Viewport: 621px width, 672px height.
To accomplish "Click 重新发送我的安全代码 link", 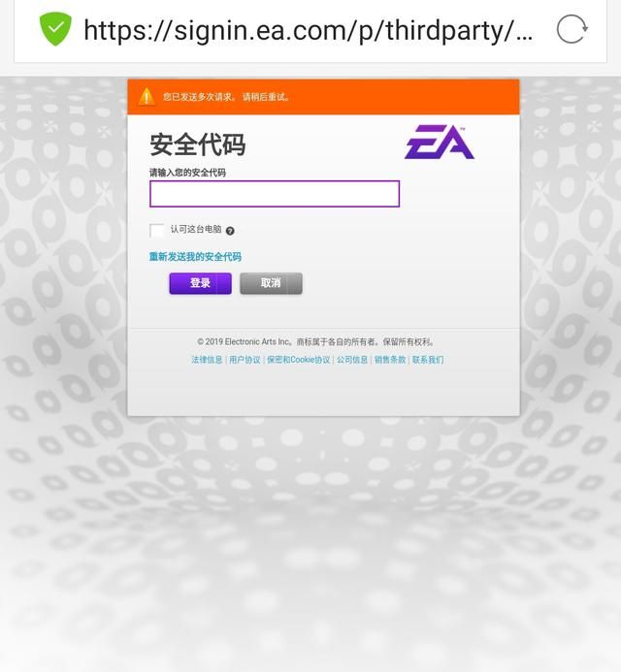I will (195, 257).
